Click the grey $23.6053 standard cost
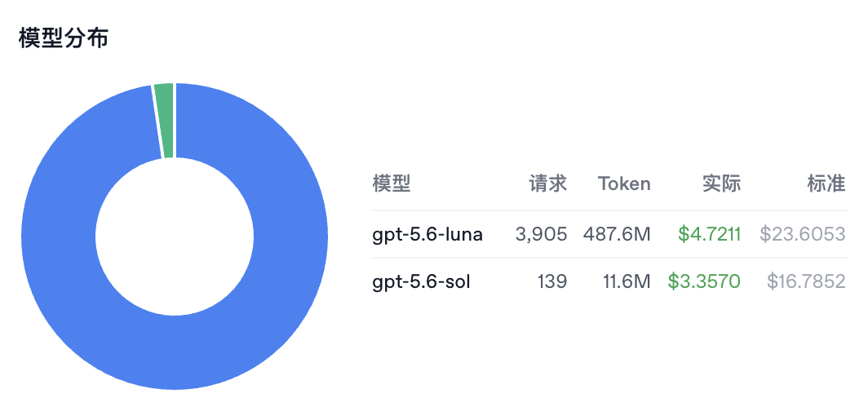 pyautogui.click(x=803, y=235)
